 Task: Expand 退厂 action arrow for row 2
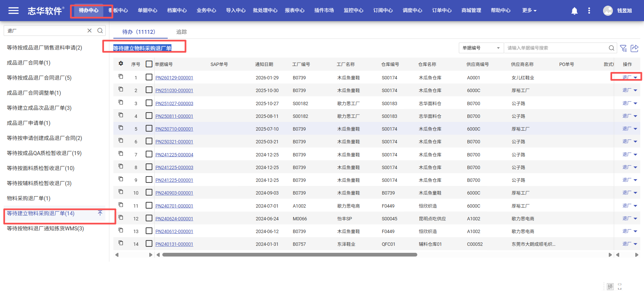pyautogui.click(x=635, y=90)
